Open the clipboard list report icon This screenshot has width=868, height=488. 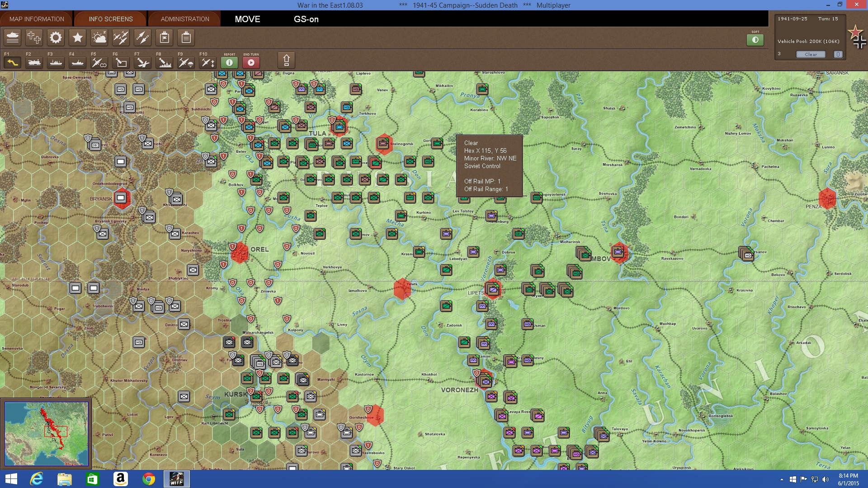186,38
